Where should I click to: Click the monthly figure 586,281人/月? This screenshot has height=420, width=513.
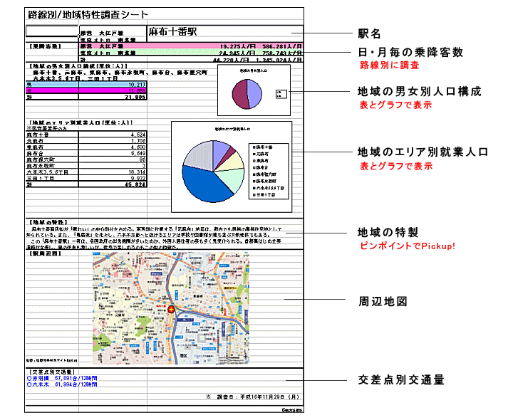(x=281, y=46)
